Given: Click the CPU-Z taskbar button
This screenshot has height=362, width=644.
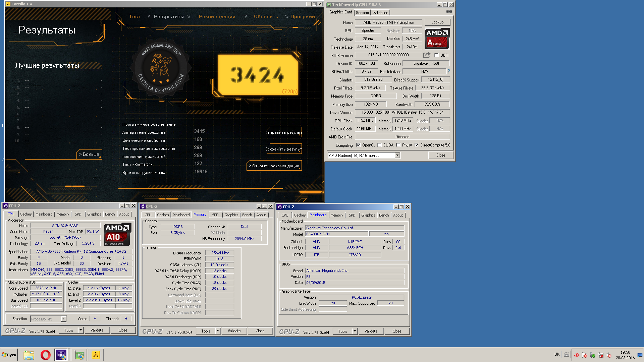Looking at the screenshot, I should [x=61, y=355].
